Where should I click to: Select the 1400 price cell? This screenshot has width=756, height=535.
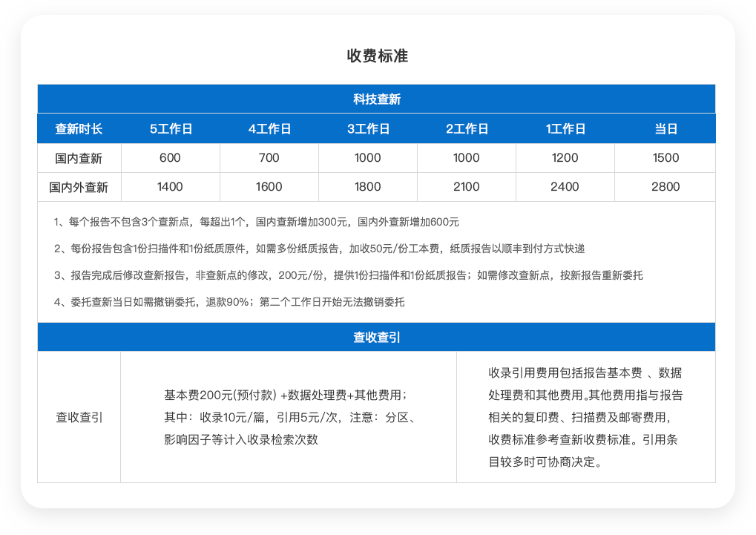pyautogui.click(x=170, y=187)
